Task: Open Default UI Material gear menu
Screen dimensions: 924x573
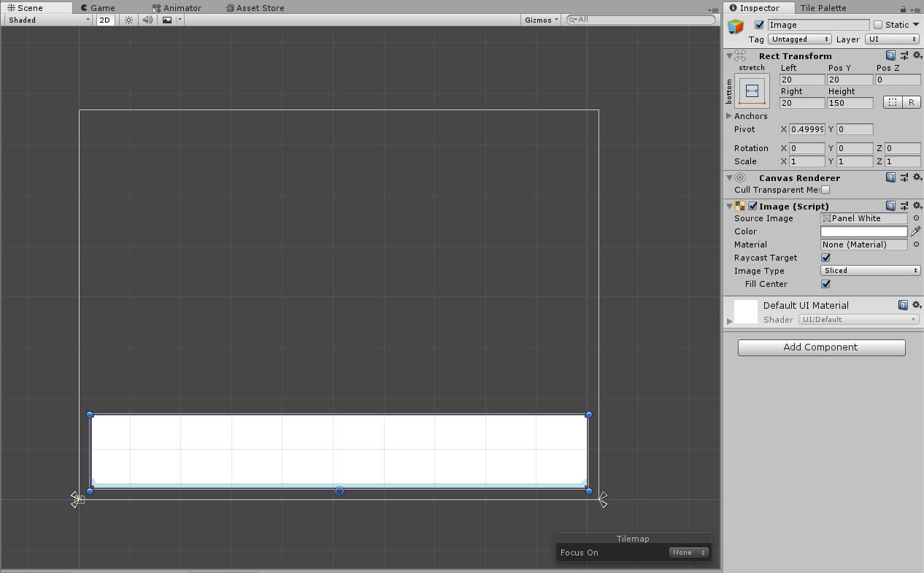Action: click(x=917, y=305)
